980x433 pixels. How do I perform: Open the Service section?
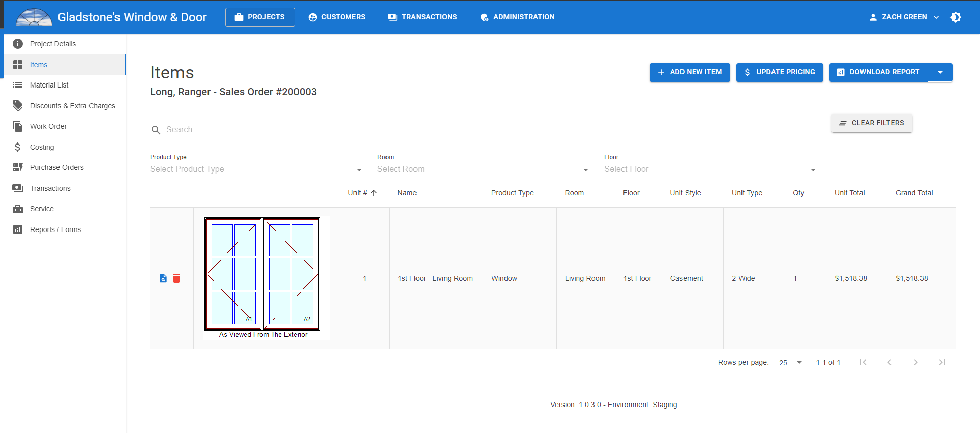click(42, 209)
